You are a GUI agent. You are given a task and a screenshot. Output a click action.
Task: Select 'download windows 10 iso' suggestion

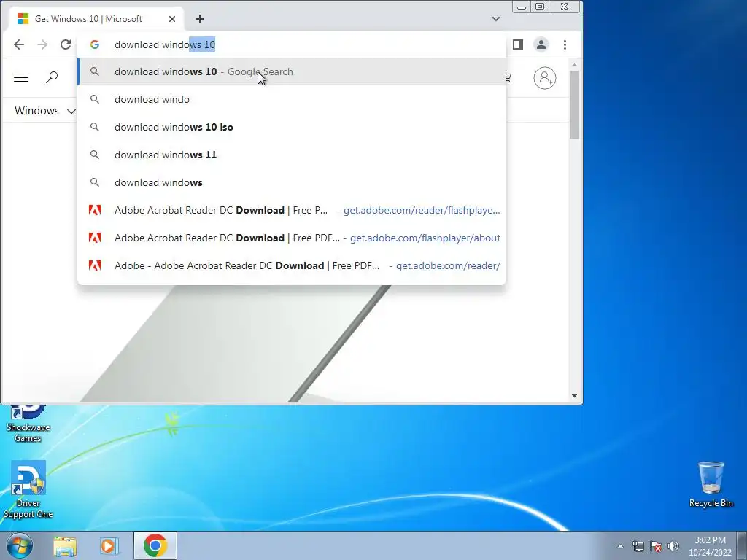(x=292, y=127)
